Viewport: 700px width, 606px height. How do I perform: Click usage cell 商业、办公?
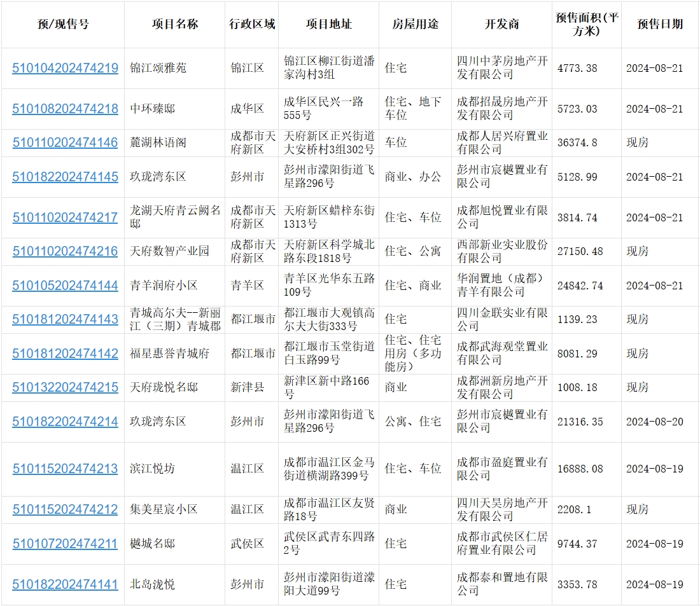click(413, 177)
